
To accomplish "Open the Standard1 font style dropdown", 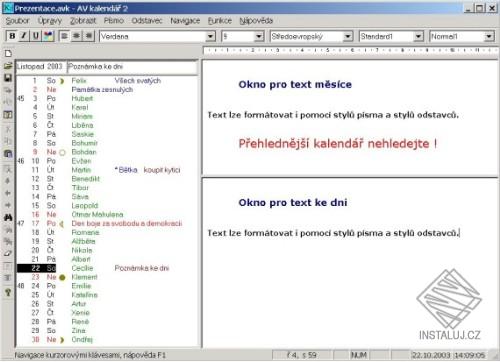I will coord(418,36).
